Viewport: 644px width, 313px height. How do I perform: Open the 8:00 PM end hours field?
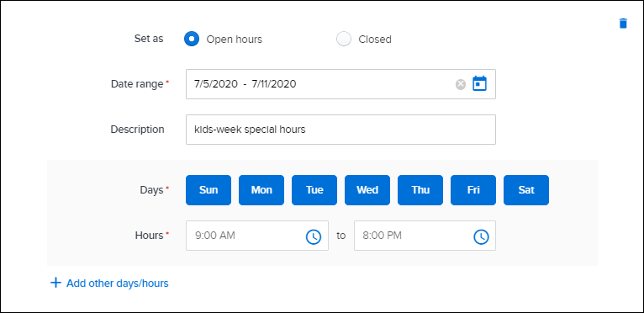tap(425, 236)
